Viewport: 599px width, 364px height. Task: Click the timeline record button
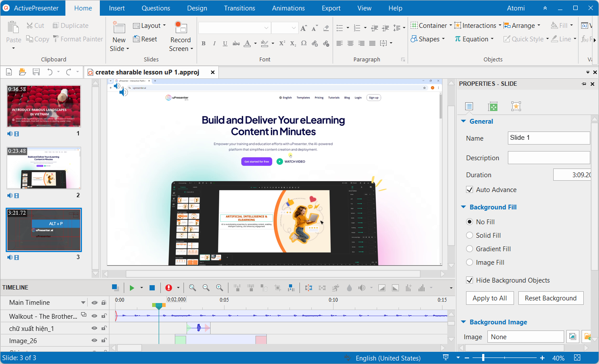click(169, 288)
